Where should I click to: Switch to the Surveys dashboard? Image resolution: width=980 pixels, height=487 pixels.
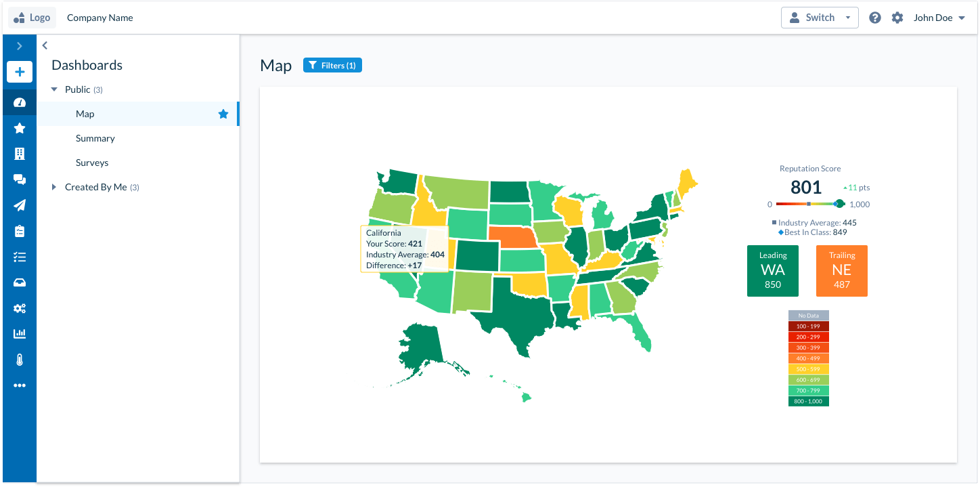[91, 163]
